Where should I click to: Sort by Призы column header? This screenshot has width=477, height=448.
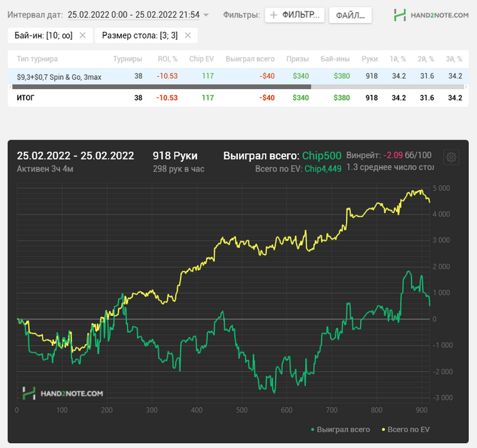pyautogui.click(x=298, y=59)
